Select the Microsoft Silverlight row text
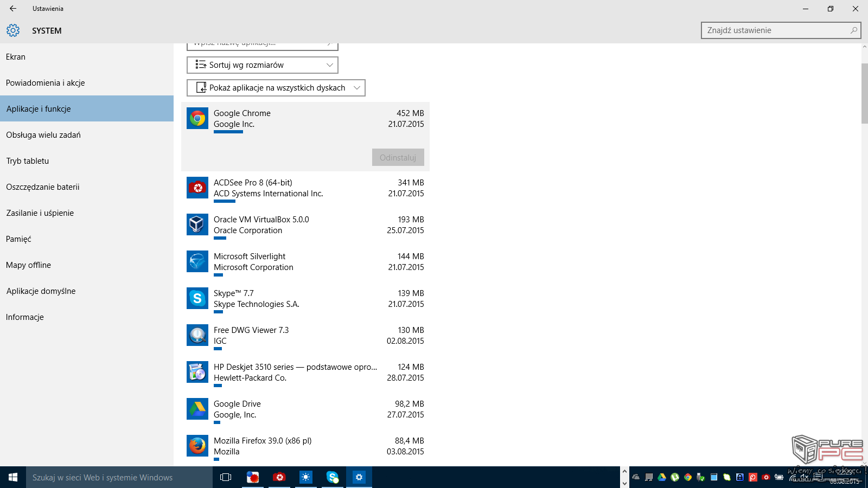The image size is (868, 488). pyautogui.click(x=250, y=256)
